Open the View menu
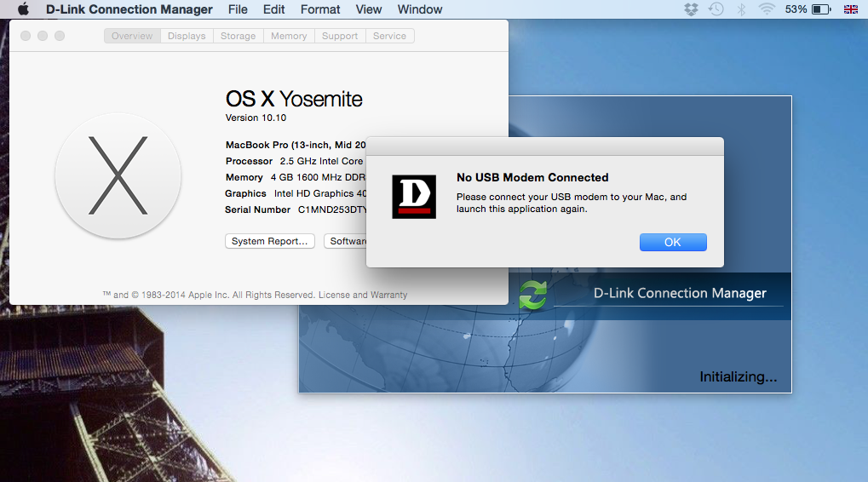 pos(369,9)
